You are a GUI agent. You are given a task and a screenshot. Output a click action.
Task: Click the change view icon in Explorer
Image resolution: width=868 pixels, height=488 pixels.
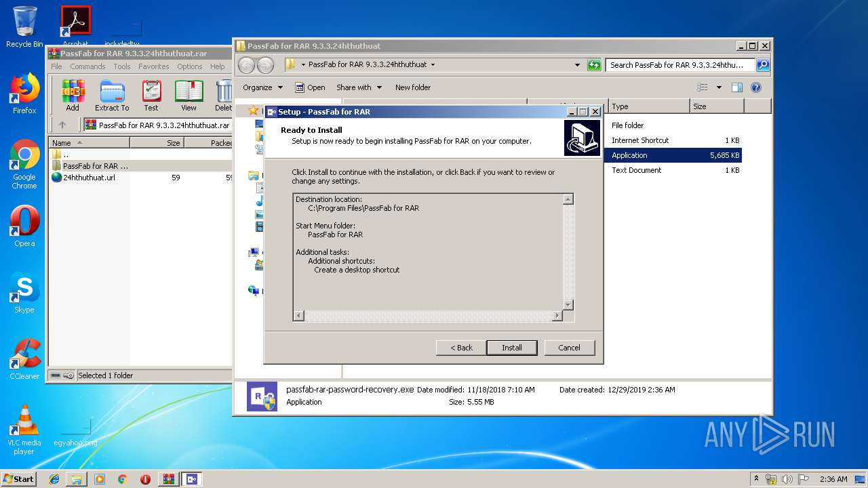pos(703,87)
